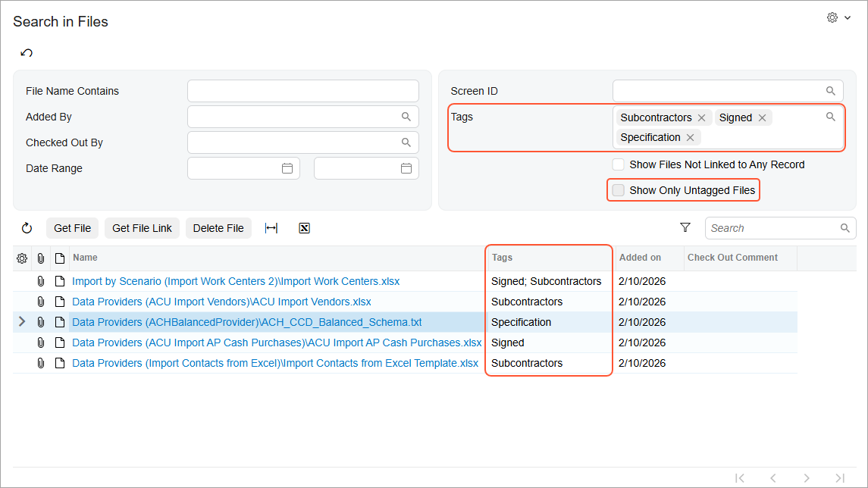This screenshot has width=868, height=488.
Task: Open the Screen ID lookup magnifier
Action: pyautogui.click(x=830, y=91)
